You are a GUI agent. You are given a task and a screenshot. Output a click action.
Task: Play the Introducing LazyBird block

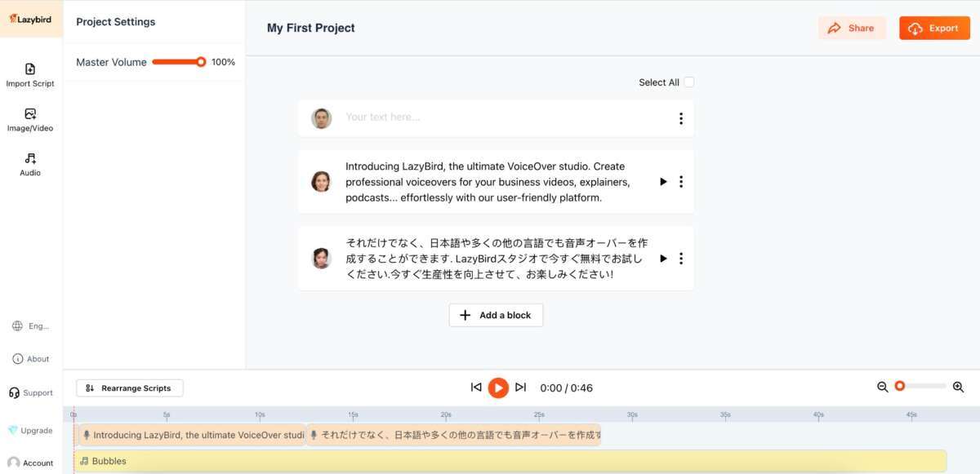click(663, 182)
